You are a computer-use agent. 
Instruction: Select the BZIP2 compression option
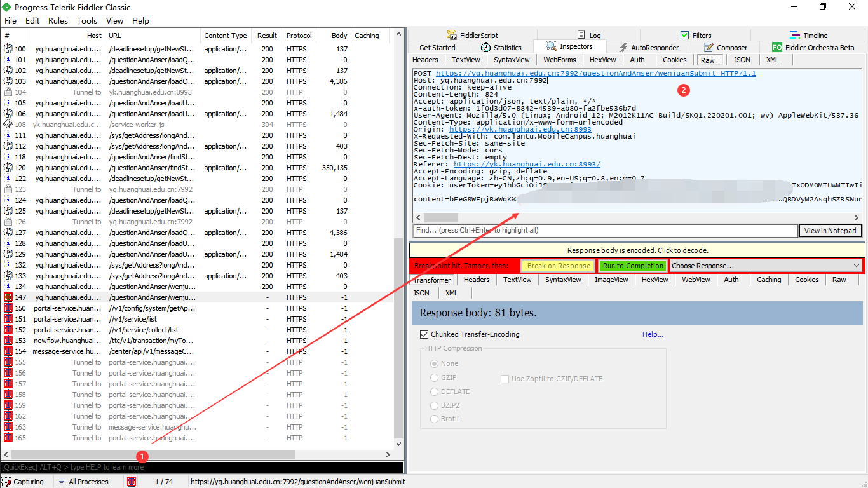pyautogui.click(x=435, y=405)
